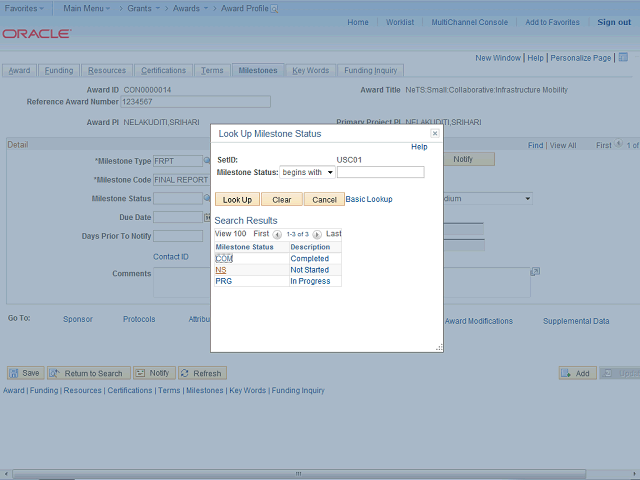Click the Sign out link
This screenshot has height=480, width=640.
[x=614, y=22]
